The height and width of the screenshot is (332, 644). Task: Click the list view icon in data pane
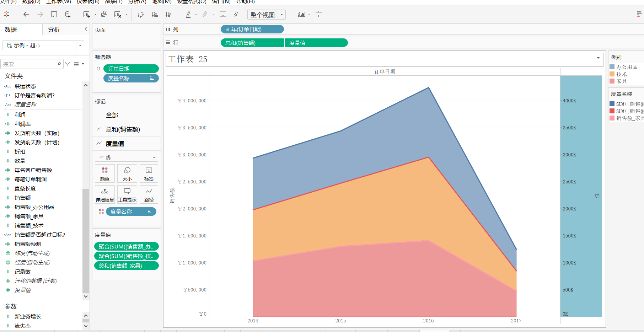pyautogui.click(x=76, y=64)
